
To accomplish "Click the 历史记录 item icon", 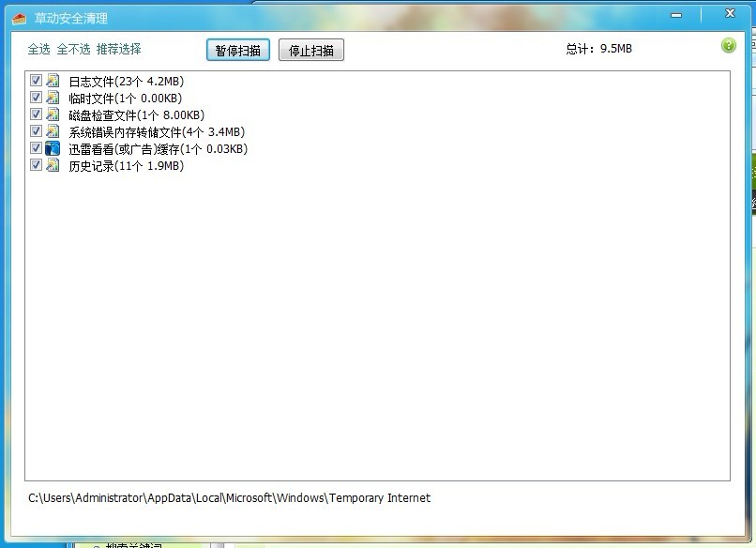I will [53, 165].
